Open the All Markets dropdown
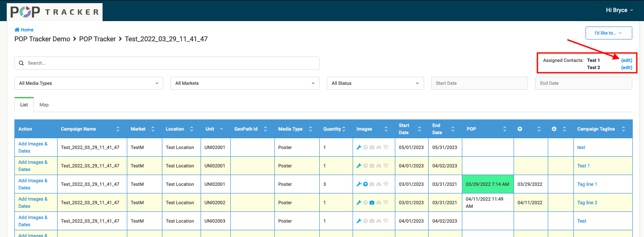This screenshot has height=237, width=644. click(245, 83)
